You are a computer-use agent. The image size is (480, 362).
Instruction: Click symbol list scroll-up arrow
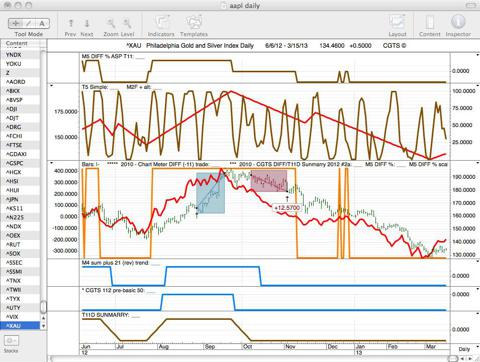(x=43, y=318)
